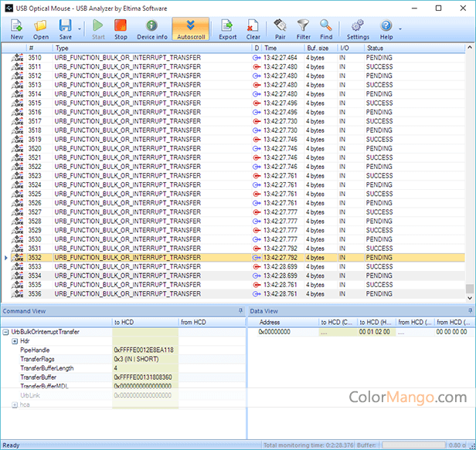Select the TransferBufferLength row
The height and width of the screenshot is (450, 476).
click(123, 368)
